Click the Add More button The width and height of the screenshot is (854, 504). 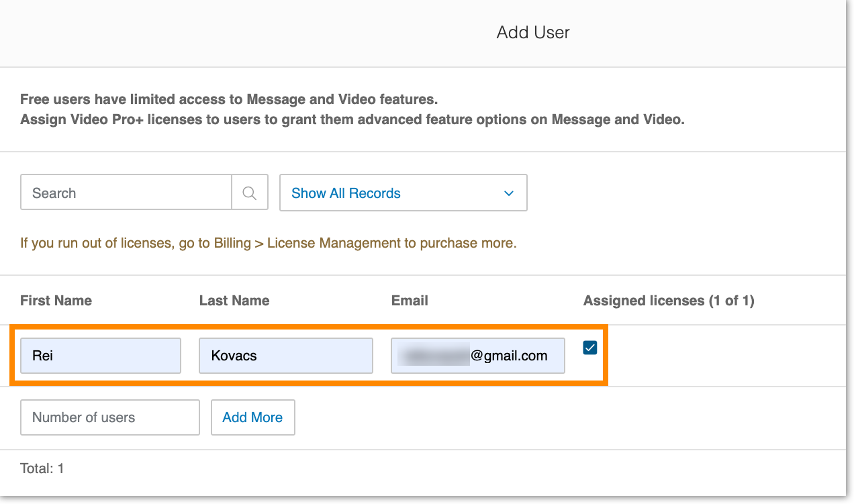252,417
